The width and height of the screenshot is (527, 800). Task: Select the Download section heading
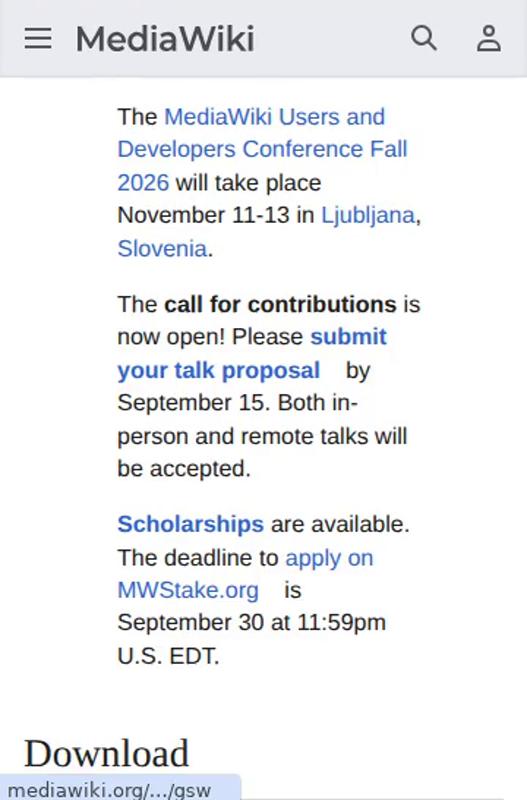(107, 753)
